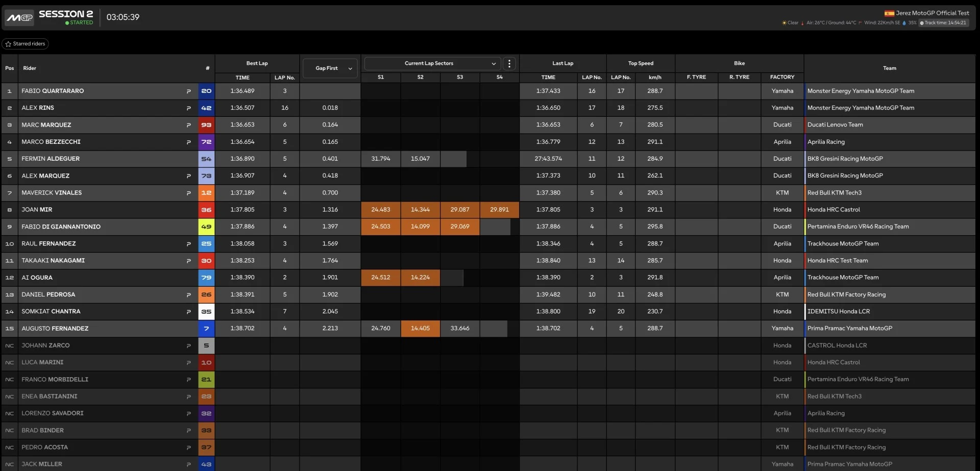Screen dimensions: 980x471
Task: Click the SESSION 2 title
Action: (66, 14)
